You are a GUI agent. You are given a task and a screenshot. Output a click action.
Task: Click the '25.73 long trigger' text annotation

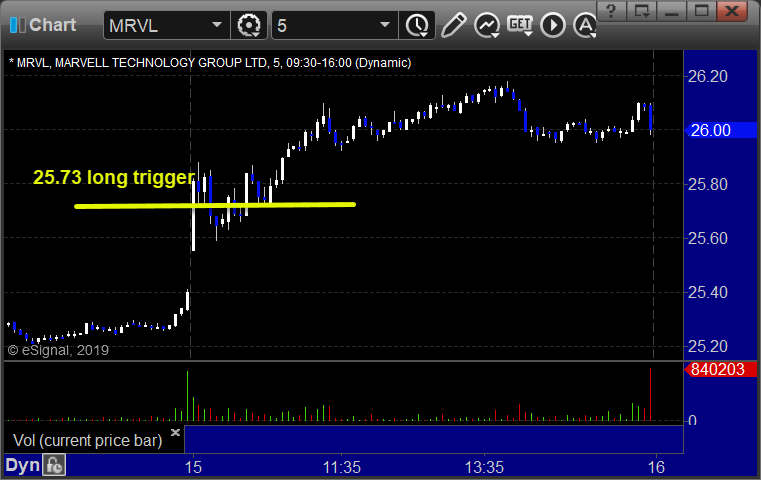point(114,178)
